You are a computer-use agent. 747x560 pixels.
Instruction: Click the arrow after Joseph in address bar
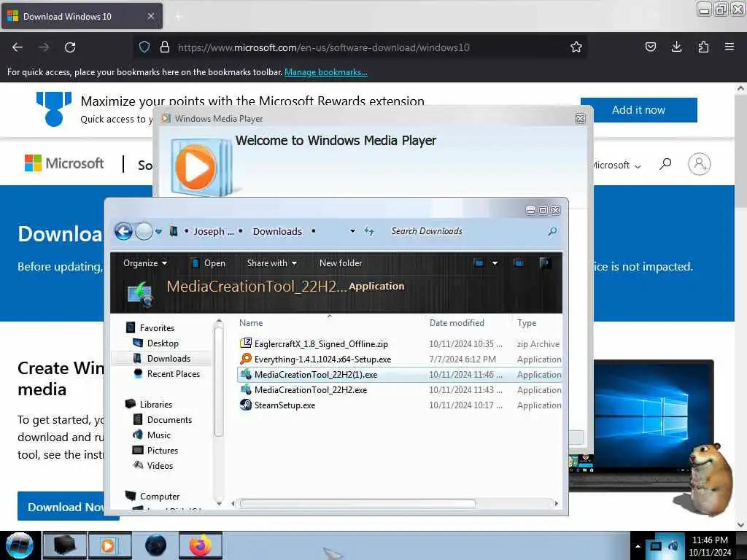pos(241,231)
